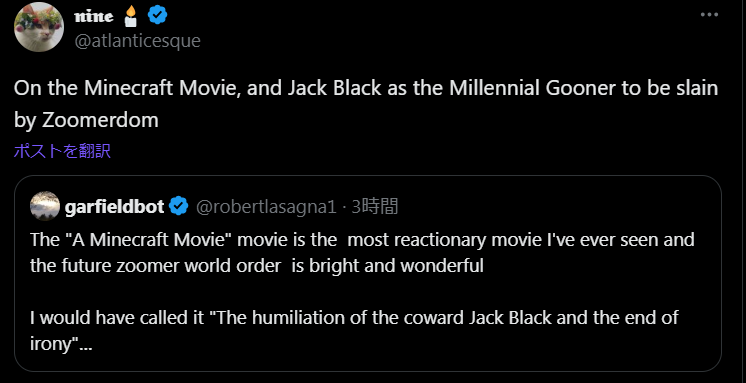Screen dimensions: 746x383
Task: Open the quoted garfieldbot post card
Action: pos(368,274)
